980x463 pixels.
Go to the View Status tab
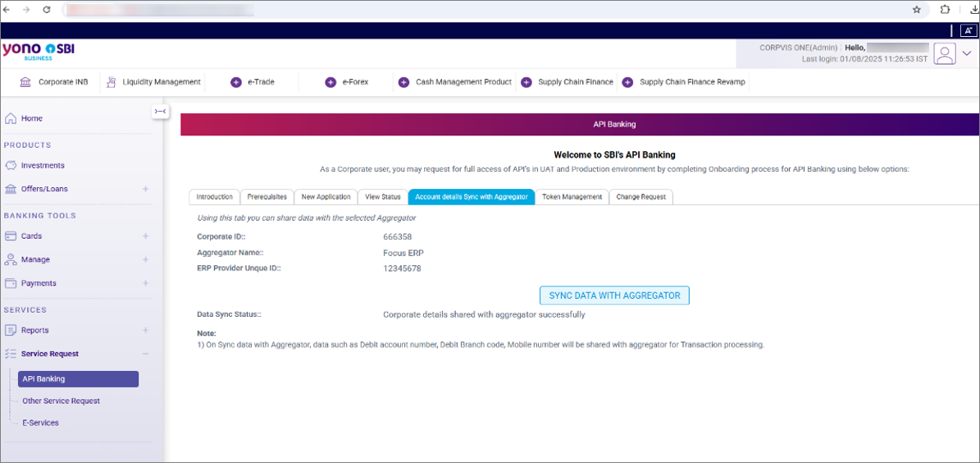click(x=382, y=196)
